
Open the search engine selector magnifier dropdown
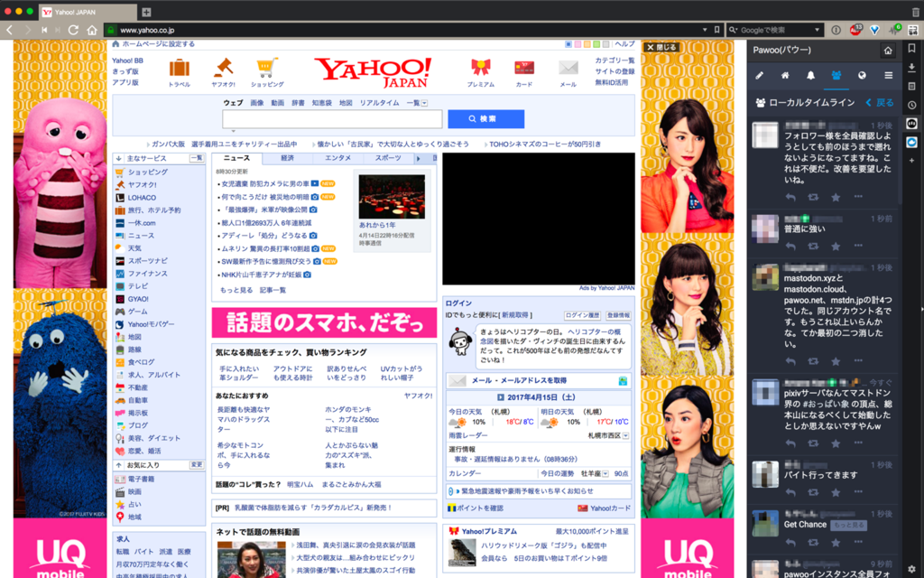coord(734,30)
